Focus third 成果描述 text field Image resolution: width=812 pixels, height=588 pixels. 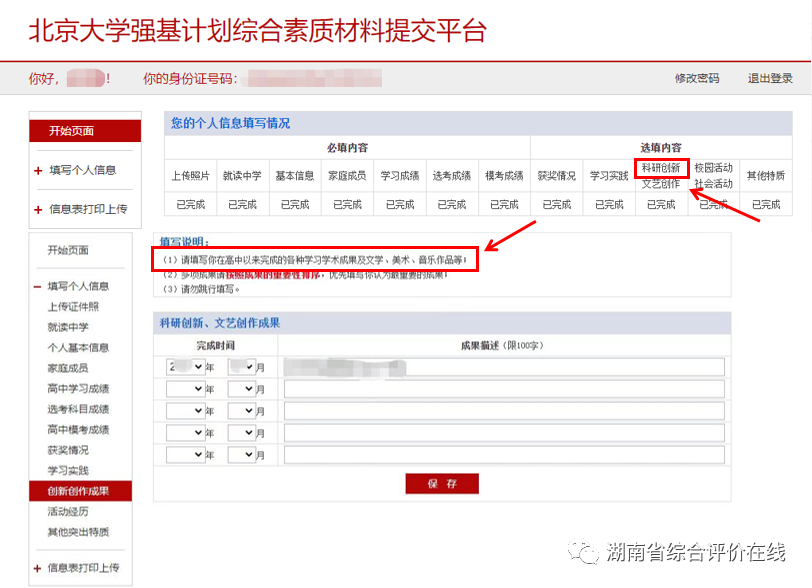pyautogui.click(x=504, y=411)
